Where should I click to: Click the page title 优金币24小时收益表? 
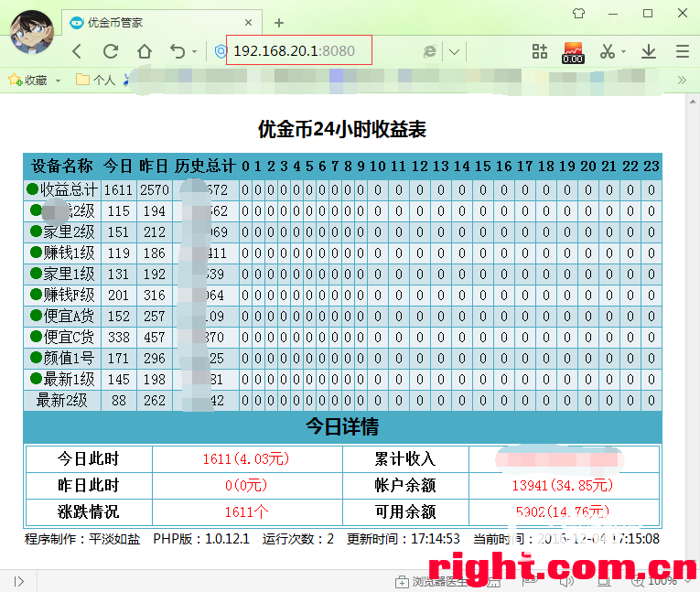[342, 130]
